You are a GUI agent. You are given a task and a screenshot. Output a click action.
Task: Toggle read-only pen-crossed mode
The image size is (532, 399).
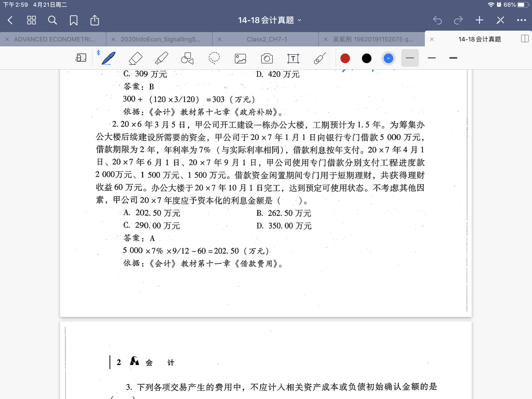pos(500,20)
